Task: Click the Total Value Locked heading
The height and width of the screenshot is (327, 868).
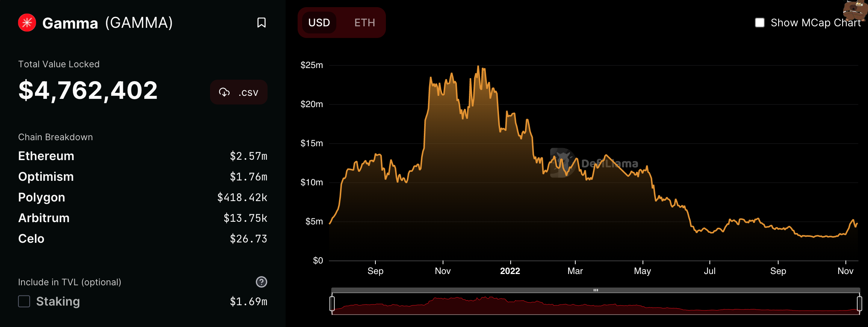Action: pyautogui.click(x=59, y=64)
